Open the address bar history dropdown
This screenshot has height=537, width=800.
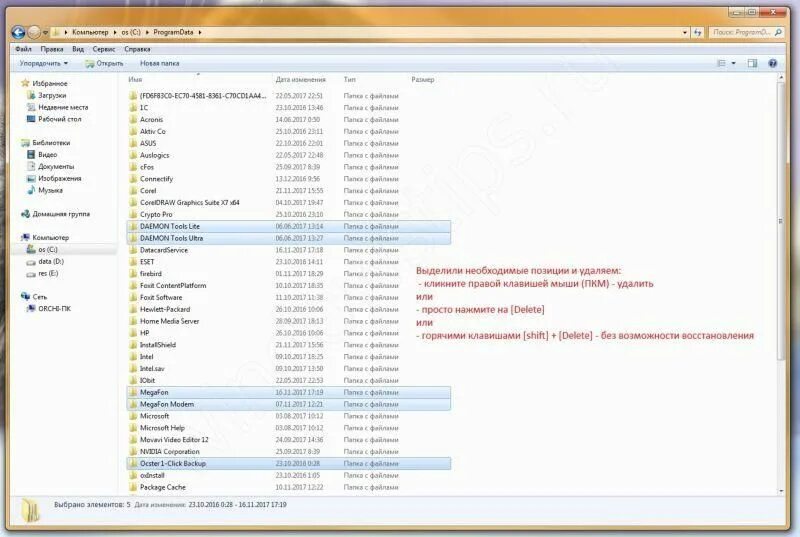(685, 32)
